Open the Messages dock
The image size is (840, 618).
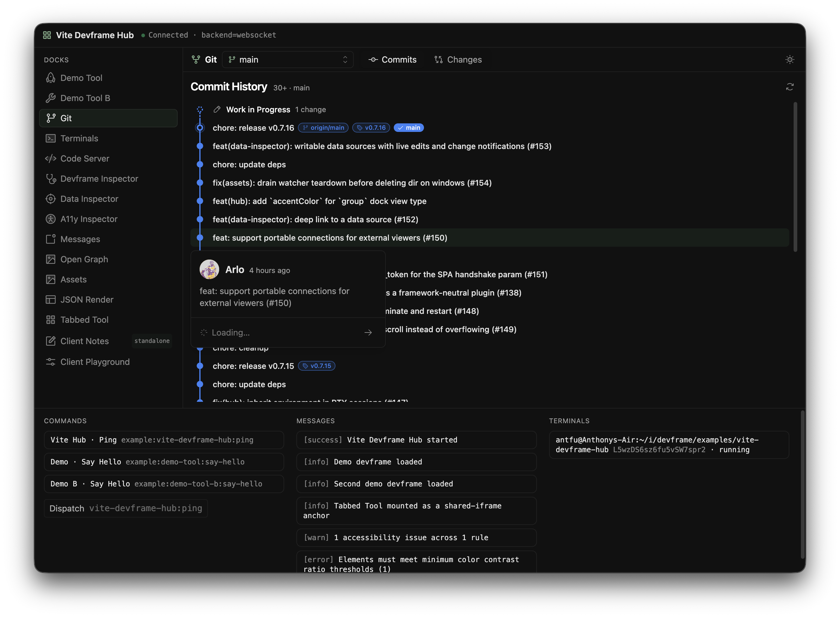[x=108, y=239]
